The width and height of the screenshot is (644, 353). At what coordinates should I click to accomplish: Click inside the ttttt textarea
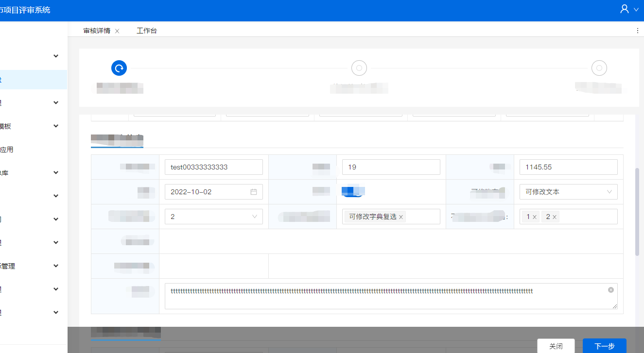coord(391,296)
